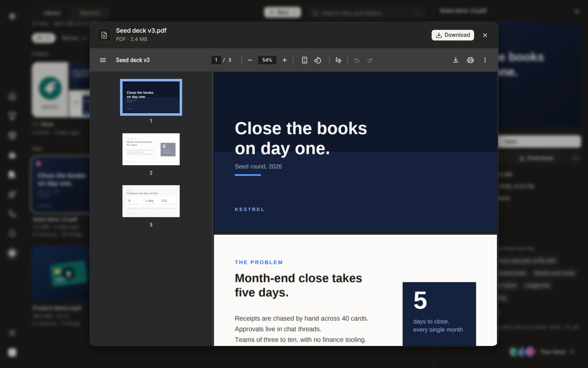Select the draw annotation tool

pyautogui.click(x=338, y=60)
